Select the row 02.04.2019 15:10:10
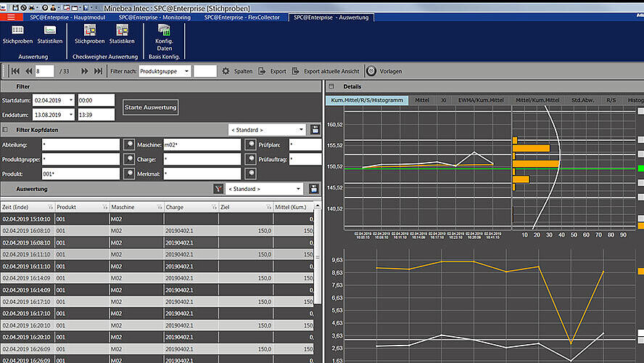 [x=157, y=219]
